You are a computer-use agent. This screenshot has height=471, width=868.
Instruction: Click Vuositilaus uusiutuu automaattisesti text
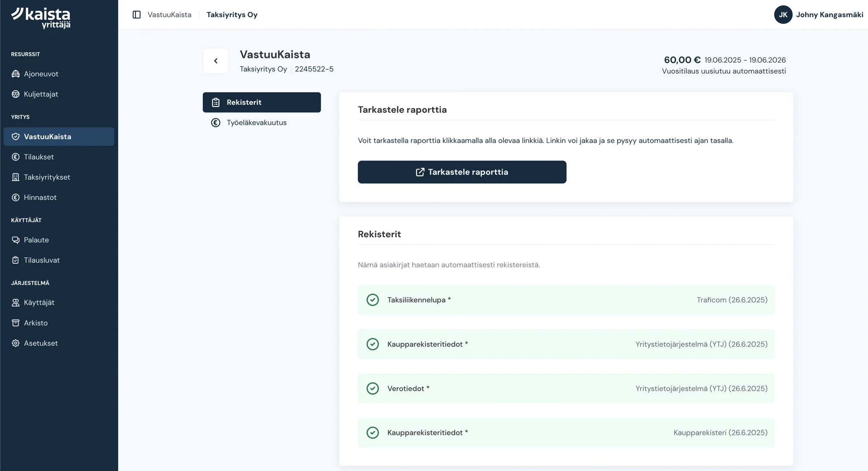(724, 71)
